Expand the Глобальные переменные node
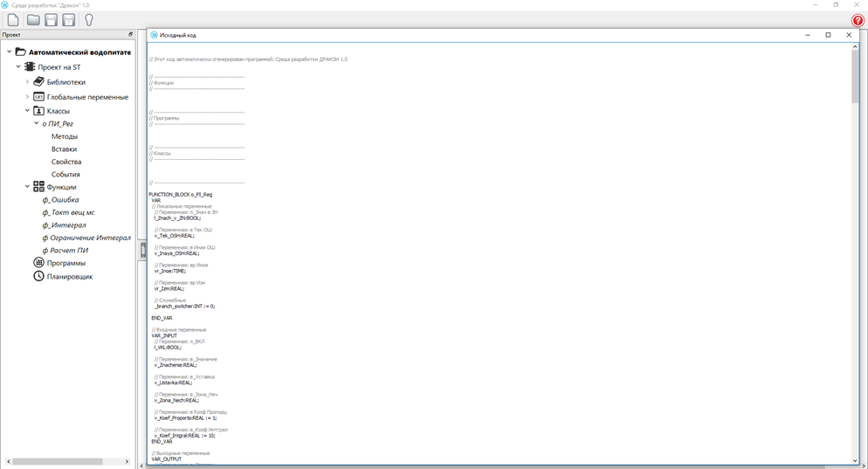 [x=27, y=97]
